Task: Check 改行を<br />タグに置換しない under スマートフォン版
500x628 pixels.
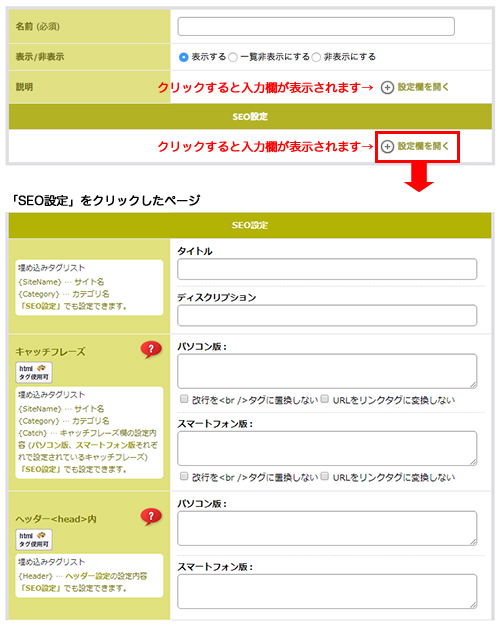Action: [x=184, y=476]
